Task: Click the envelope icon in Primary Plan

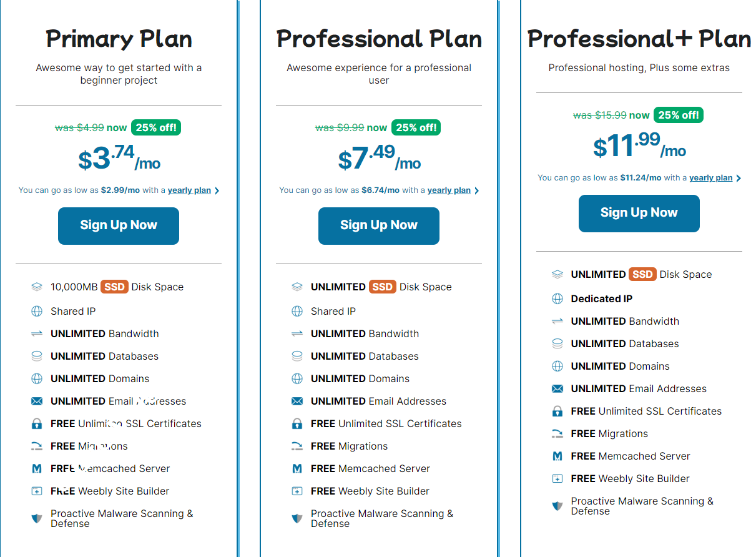Action: [37, 401]
